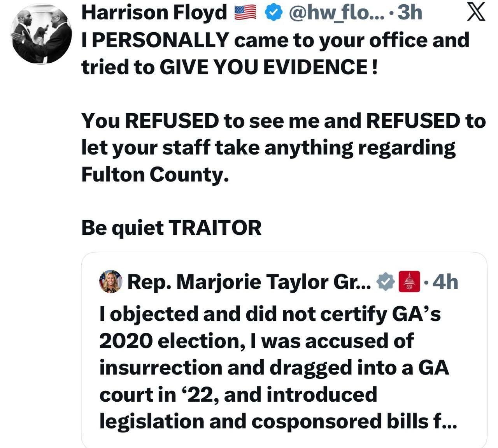This screenshot has height=448, width=498.
Task: Click the 'I PERSONALLY came to your office' paragraph
Action: 275,53
